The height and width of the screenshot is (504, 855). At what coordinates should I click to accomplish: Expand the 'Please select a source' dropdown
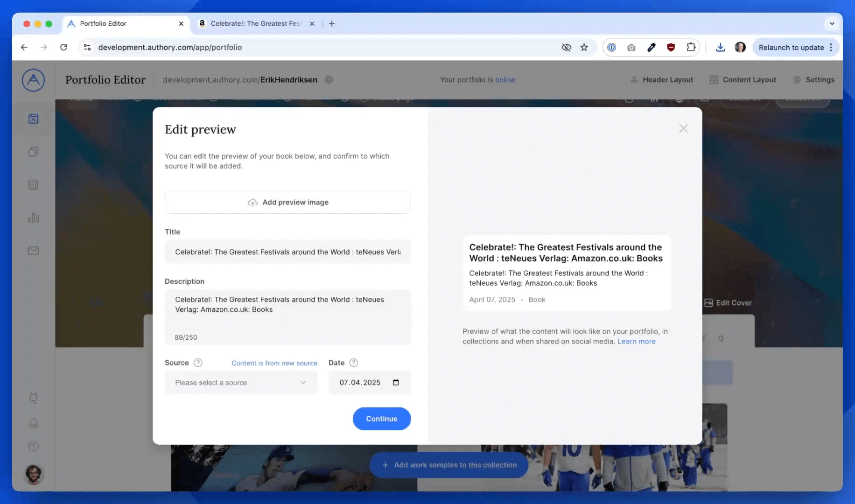click(x=241, y=382)
